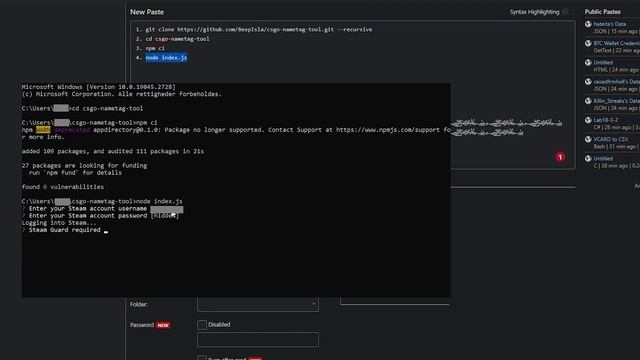Click the Microsoft Windows version line in terminal
The width and height of the screenshot is (640, 360).
[98, 87]
